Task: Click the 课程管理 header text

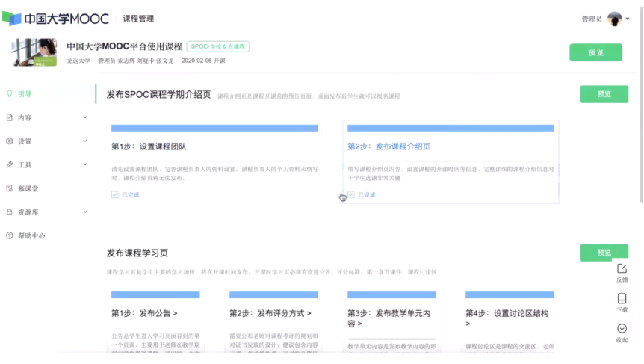Action: pyautogui.click(x=138, y=19)
